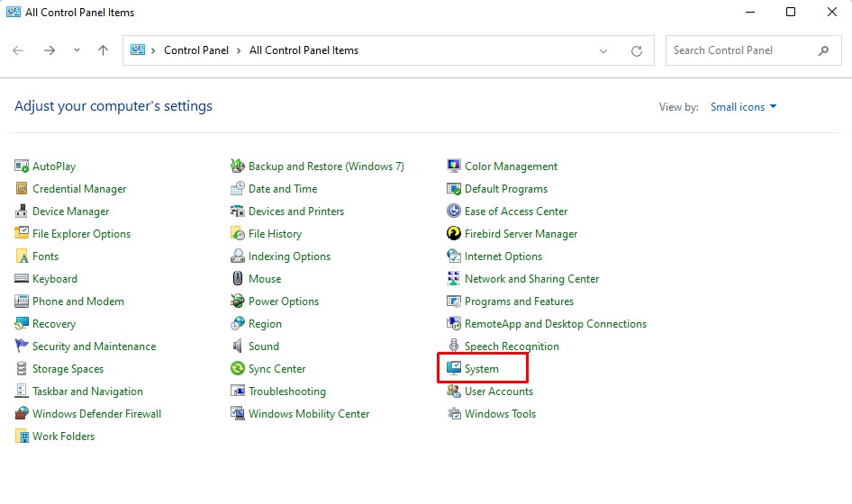This screenshot has height=504, width=852.
Task: Open the Ease of Access Center link
Action: [516, 211]
